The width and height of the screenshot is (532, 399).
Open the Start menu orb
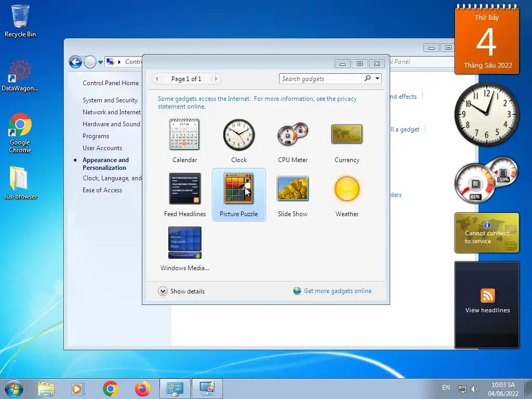tap(14, 389)
